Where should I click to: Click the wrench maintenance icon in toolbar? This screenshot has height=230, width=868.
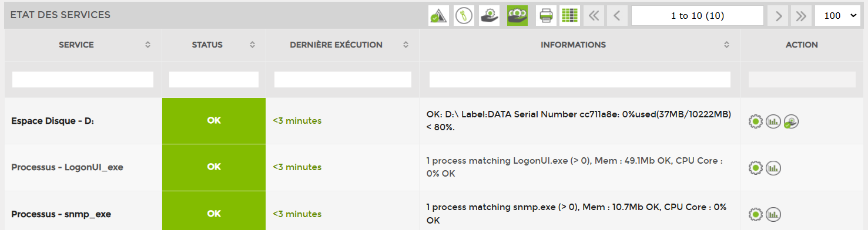coord(464,16)
